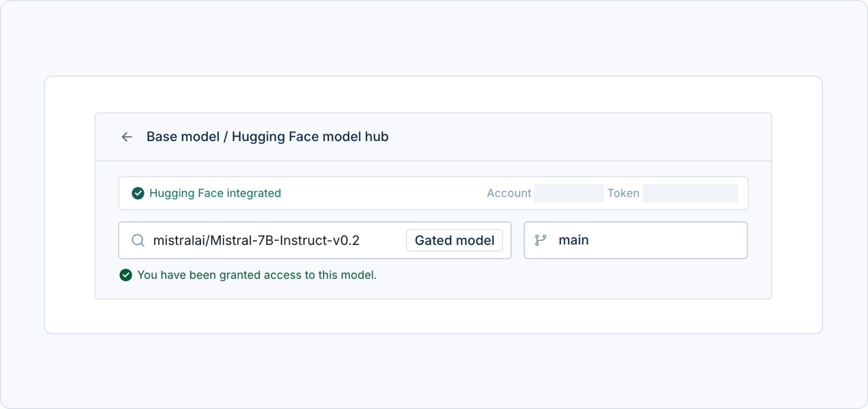The image size is (868, 409).
Task: Click the word main in revision box
Action: point(574,240)
